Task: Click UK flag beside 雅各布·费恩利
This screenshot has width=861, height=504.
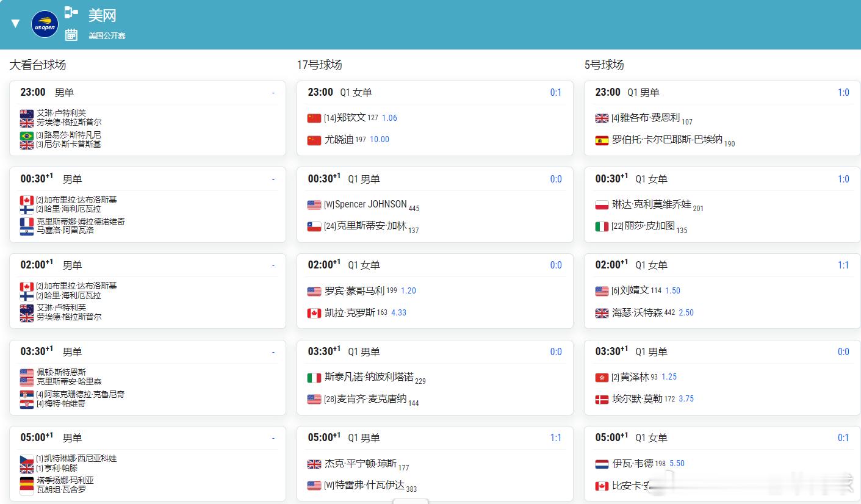Action: pyautogui.click(x=602, y=118)
